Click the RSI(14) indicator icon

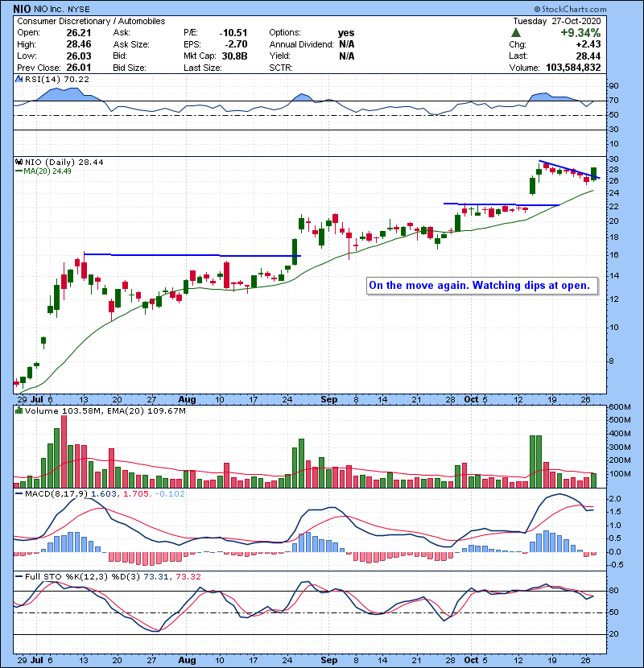point(19,79)
